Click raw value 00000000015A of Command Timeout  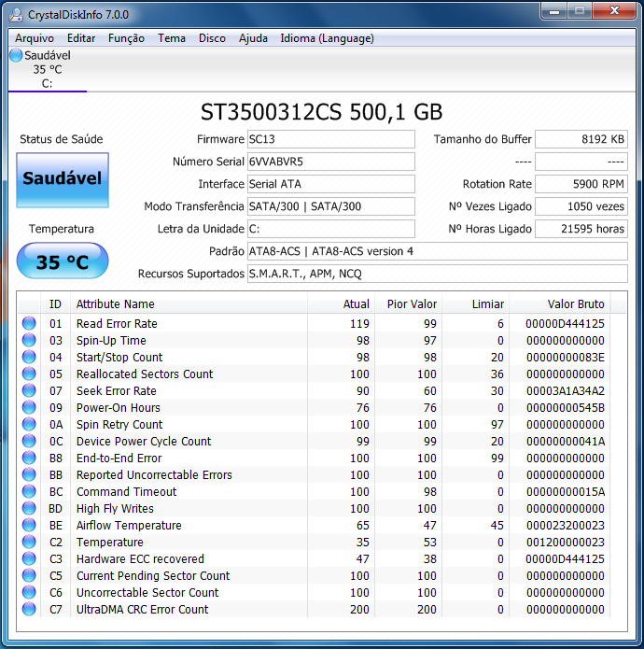pyautogui.click(x=565, y=492)
